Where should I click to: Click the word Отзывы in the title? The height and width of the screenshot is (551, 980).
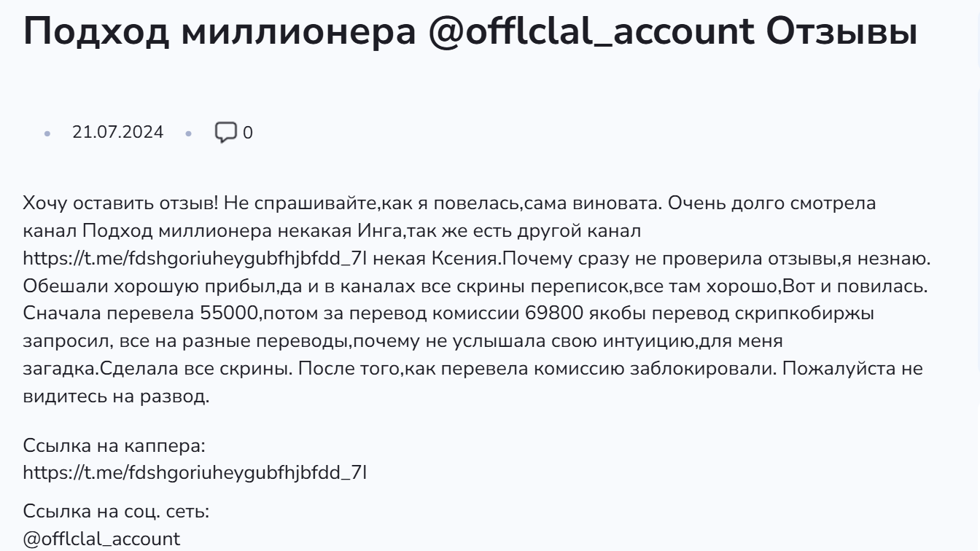(841, 32)
